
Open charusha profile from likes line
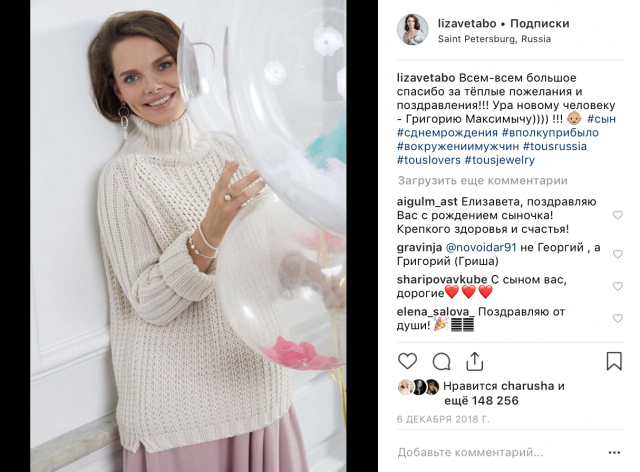pyautogui.click(x=527, y=386)
